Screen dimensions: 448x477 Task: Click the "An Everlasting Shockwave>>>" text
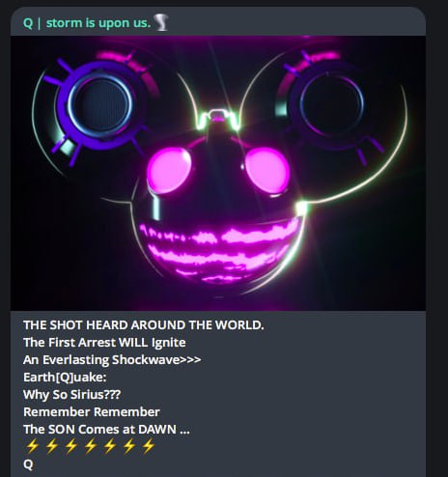tap(112, 360)
